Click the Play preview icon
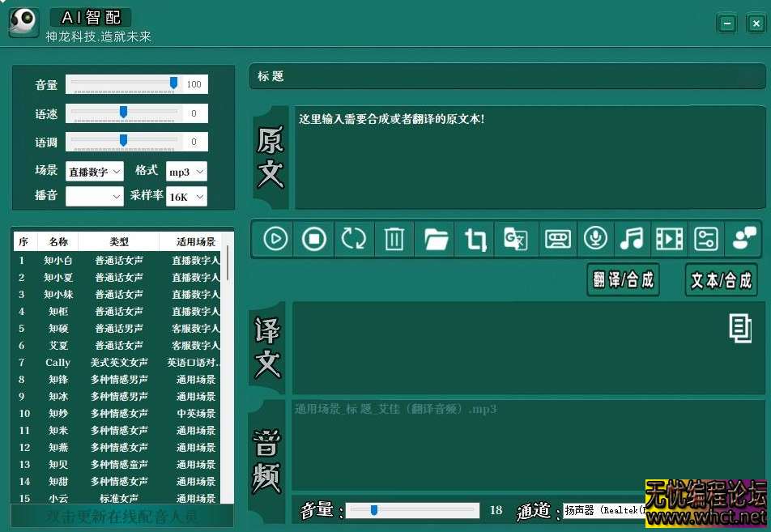Screen dimensions: 771x532 273,239
